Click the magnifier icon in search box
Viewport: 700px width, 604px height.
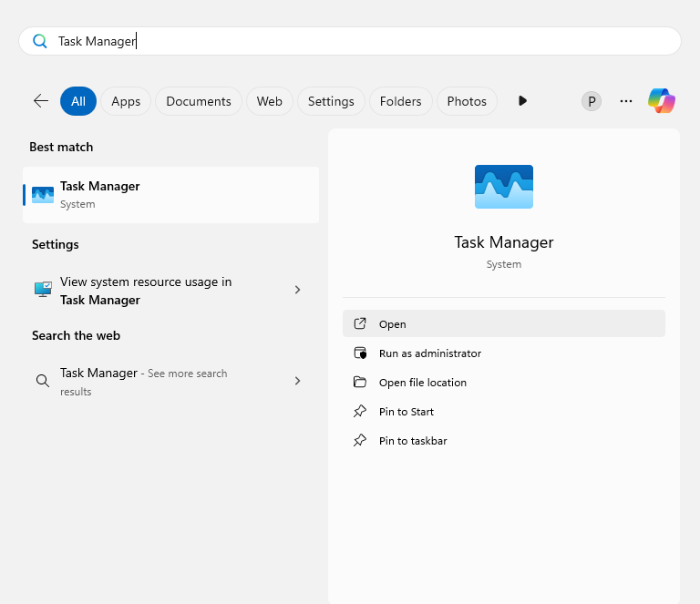pyautogui.click(x=40, y=41)
